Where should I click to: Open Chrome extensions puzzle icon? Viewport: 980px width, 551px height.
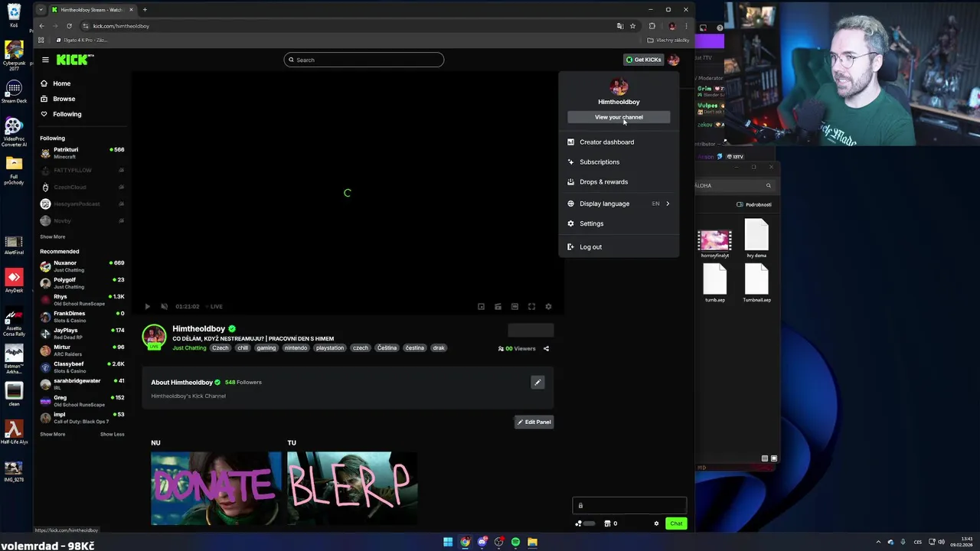click(652, 26)
